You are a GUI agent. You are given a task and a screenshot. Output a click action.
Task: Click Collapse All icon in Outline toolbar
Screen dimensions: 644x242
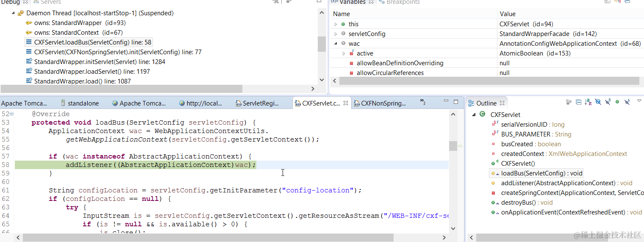coord(578,102)
